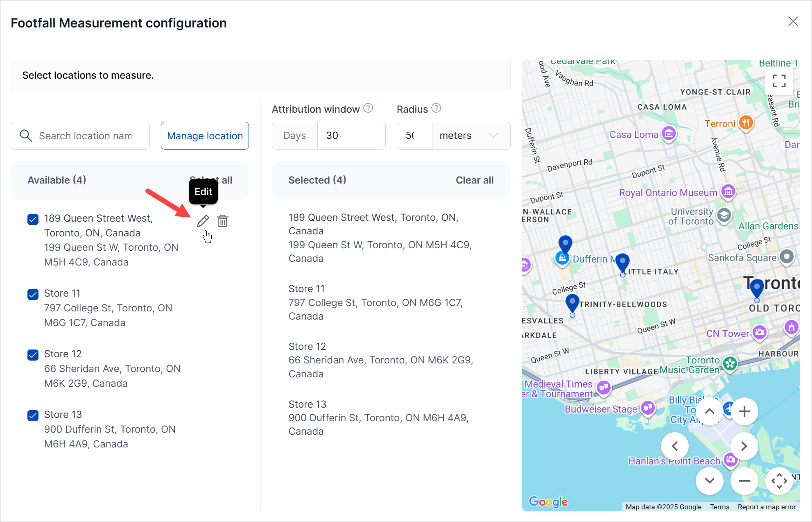
Task: Pan the map up with chevron button
Action: click(710, 411)
